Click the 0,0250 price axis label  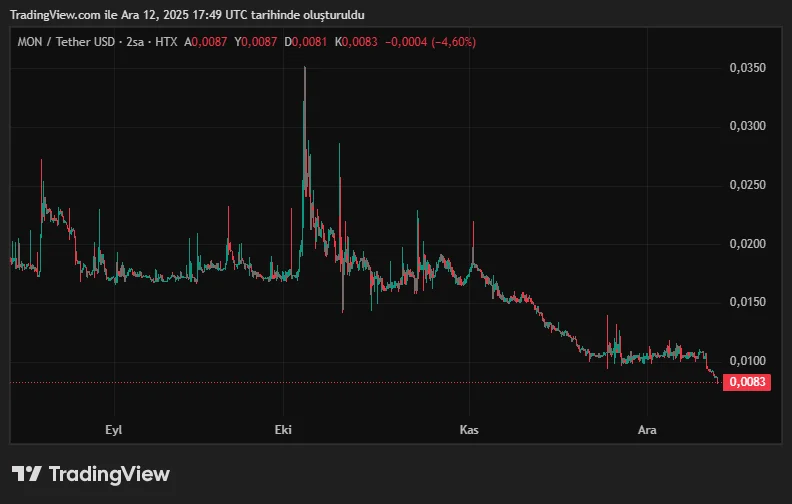[748, 185]
